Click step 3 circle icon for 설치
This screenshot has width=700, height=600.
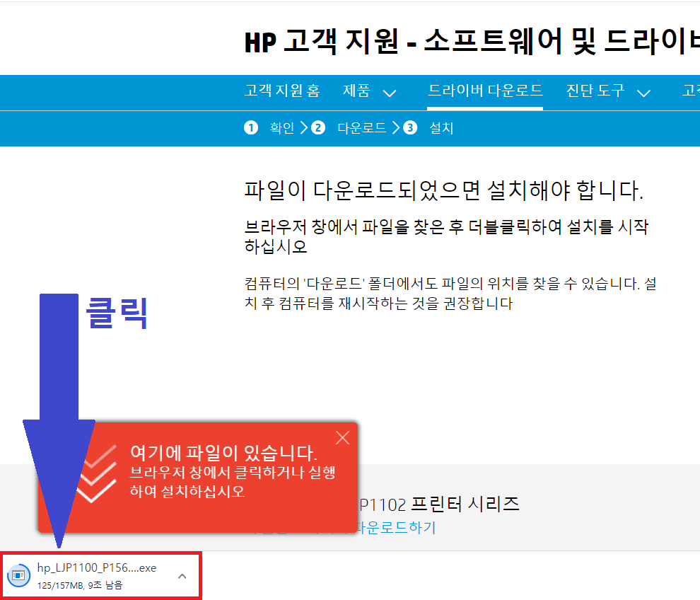[410, 128]
